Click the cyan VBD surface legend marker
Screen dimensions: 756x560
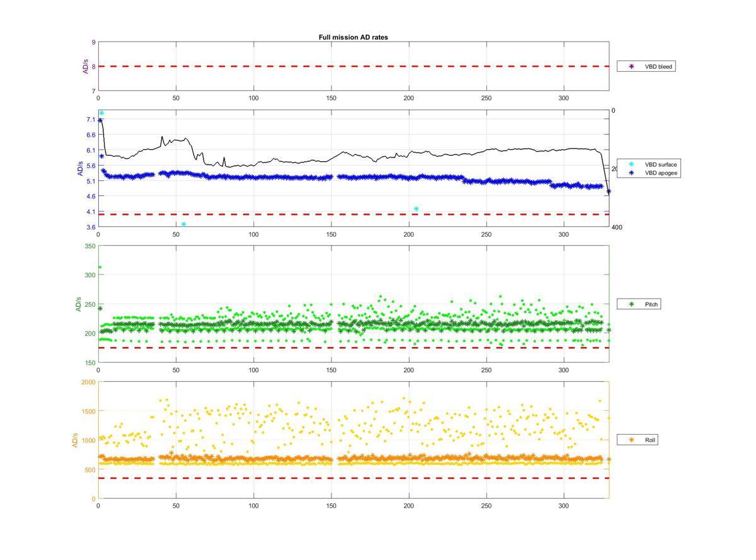coord(632,164)
